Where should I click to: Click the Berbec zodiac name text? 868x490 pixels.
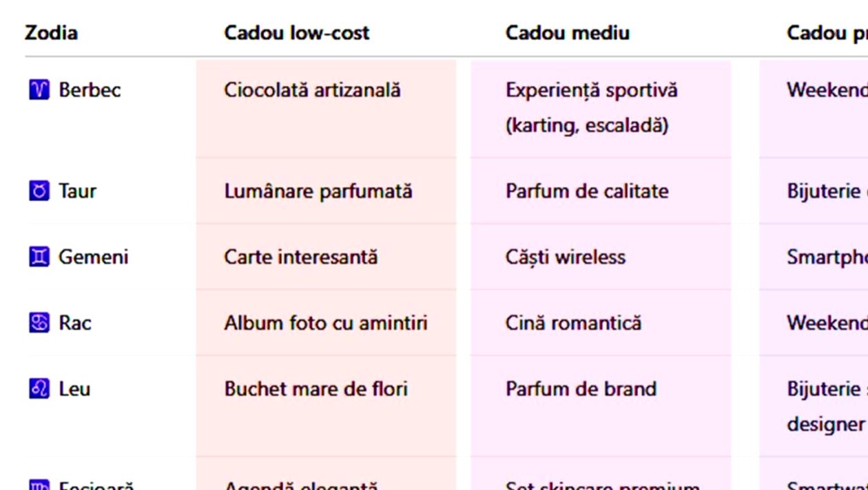point(90,89)
